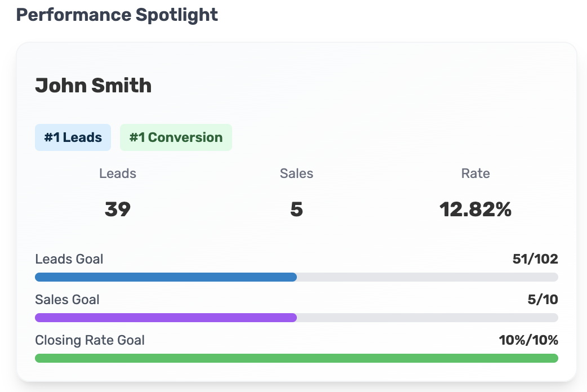Click the 51/102 leads goal figure

[x=535, y=259]
